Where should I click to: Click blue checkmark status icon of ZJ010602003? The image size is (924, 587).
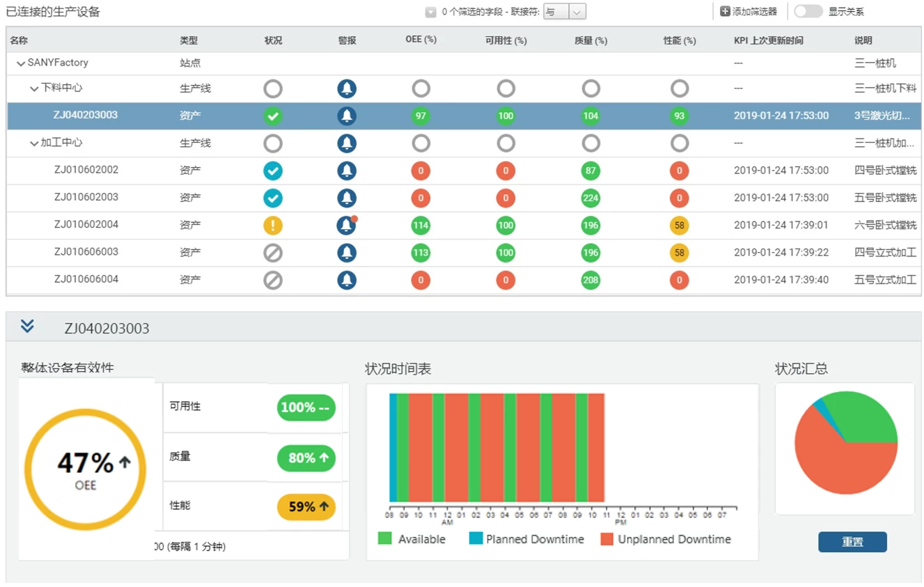click(x=273, y=198)
